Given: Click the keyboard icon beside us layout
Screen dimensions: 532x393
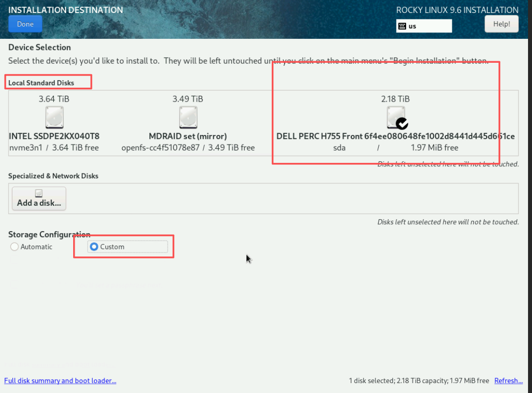Looking at the screenshot, I should click(402, 26).
